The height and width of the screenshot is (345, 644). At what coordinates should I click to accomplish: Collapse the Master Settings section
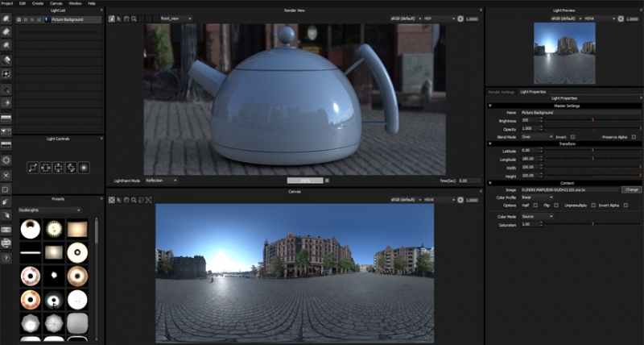point(490,106)
